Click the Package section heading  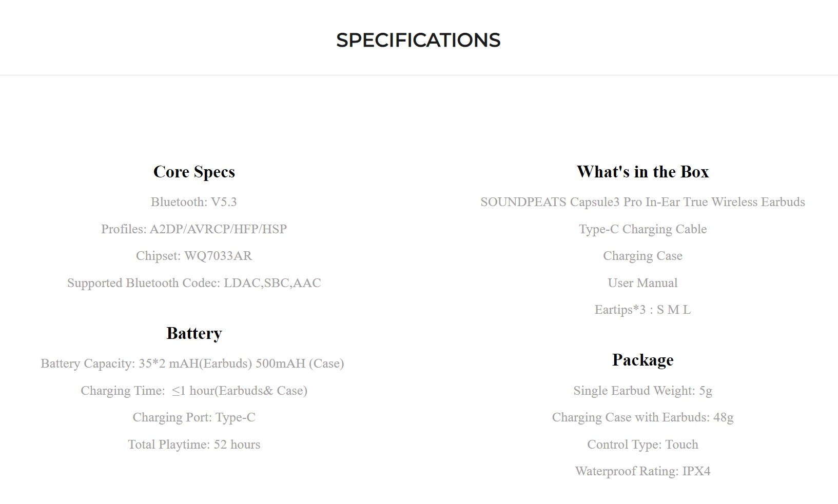click(x=643, y=360)
